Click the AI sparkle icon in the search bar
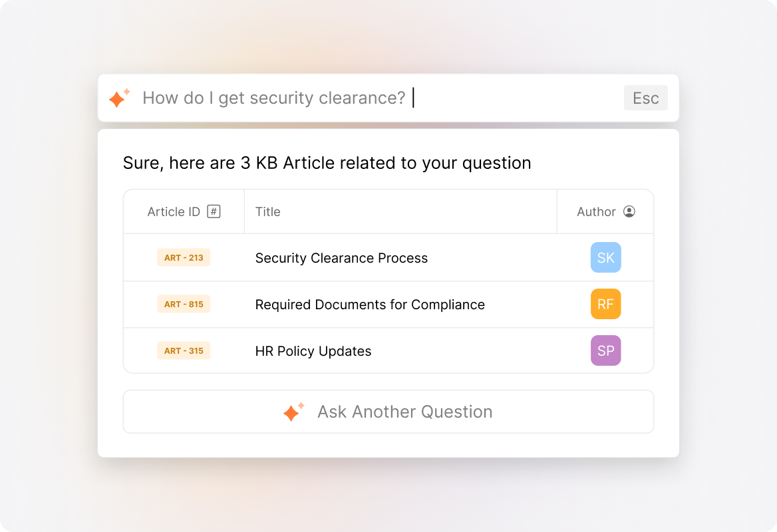Image resolution: width=777 pixels, height=532 pixels. (x=118, y=98)
